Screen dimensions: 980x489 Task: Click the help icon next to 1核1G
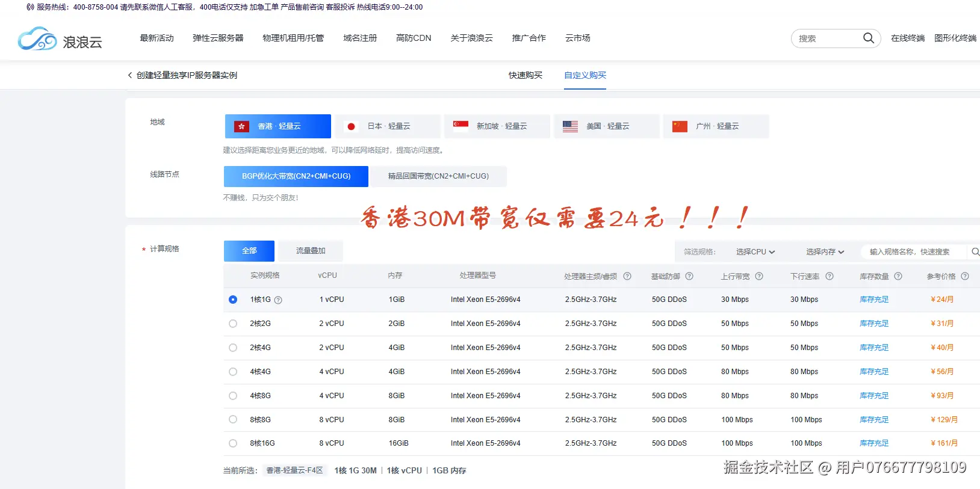(278, 300)
